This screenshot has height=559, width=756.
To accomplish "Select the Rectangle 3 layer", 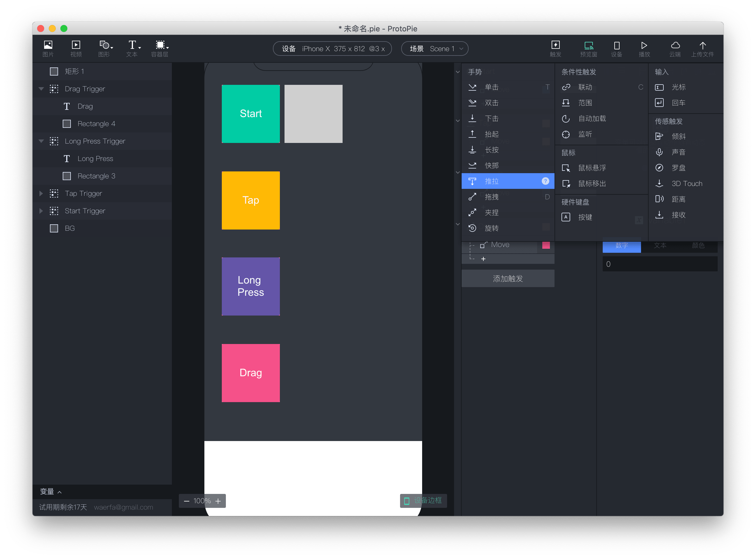I will tap(102, 176).
